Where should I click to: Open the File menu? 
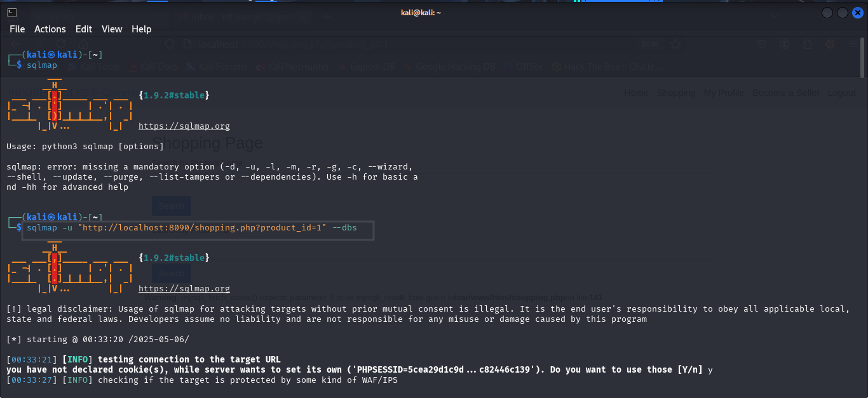(17, 29)
